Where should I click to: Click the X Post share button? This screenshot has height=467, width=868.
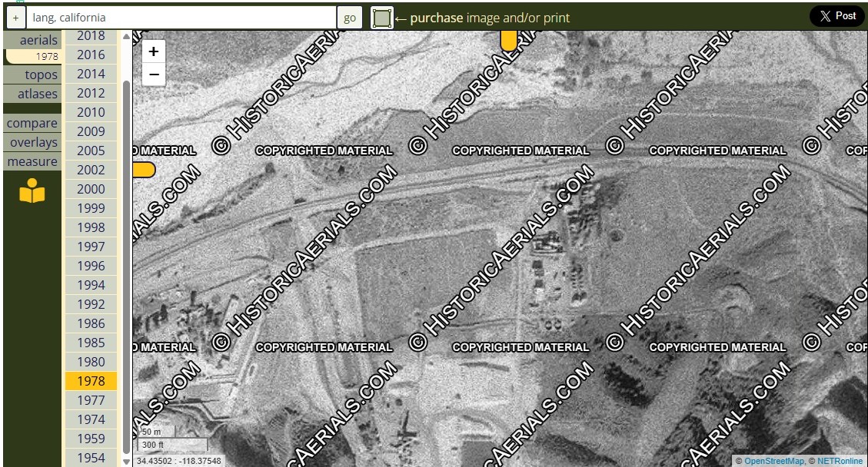[836, 16]
